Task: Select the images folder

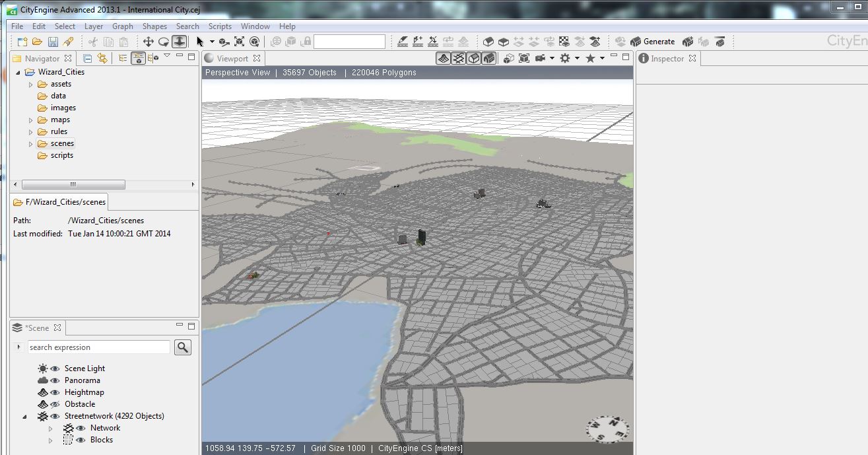Action: (63, 108)
